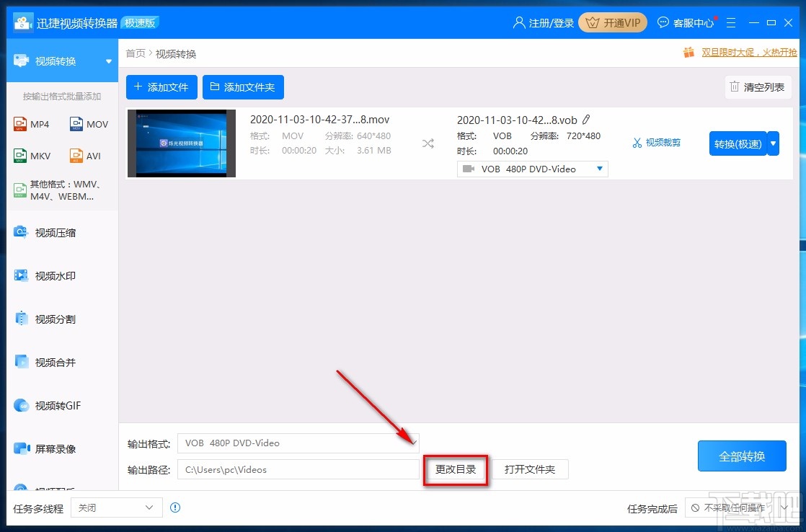Open the 输出格式 dropdown
Viewport: 806px width, 532px height.
[x=298, y=443]
